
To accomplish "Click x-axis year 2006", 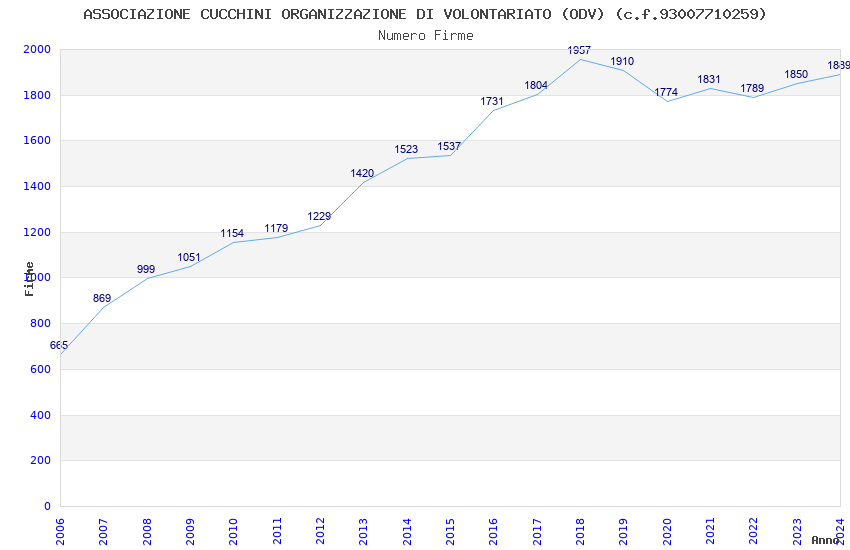I will coord(60,532).
